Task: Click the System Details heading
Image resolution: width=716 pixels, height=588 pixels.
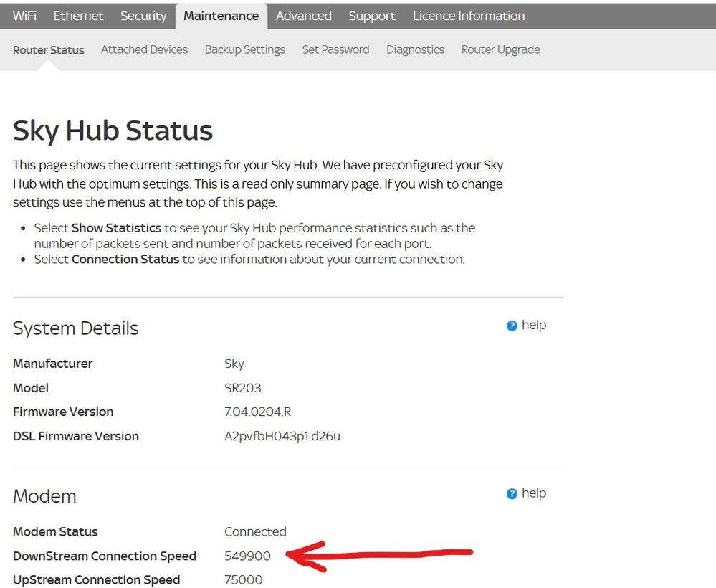Action: (x=76, y=328)
